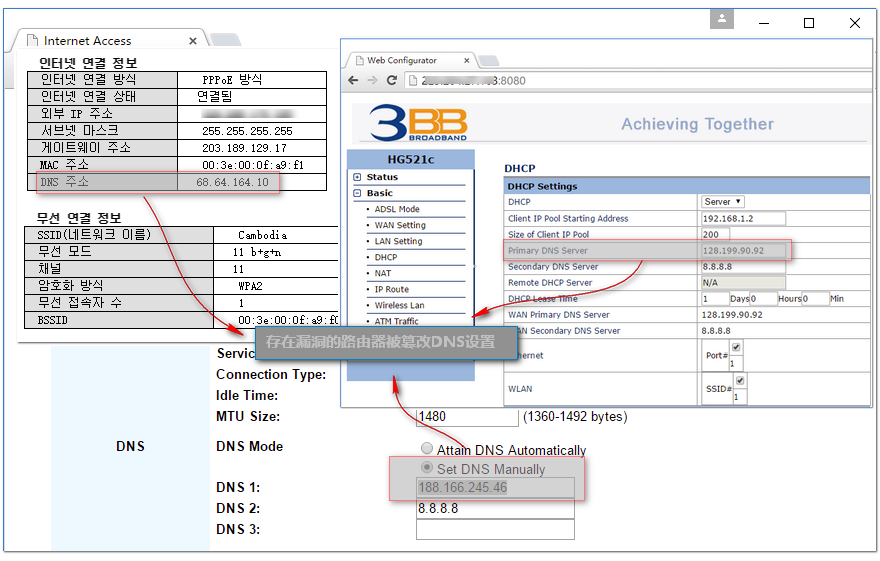
Task: Open IP Route settings
Action: tap(392, 289)
